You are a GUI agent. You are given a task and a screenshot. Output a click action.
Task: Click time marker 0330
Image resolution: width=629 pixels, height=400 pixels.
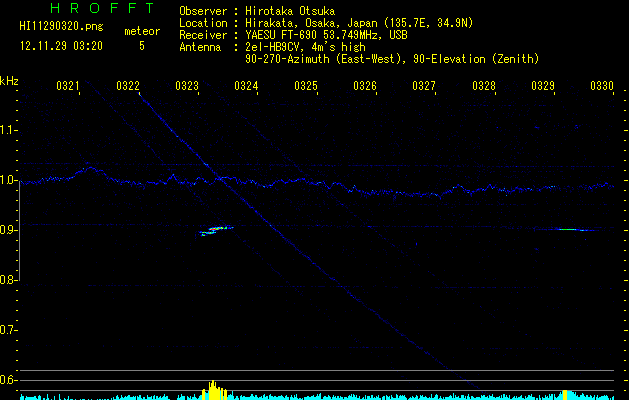[x=602, y=86]
